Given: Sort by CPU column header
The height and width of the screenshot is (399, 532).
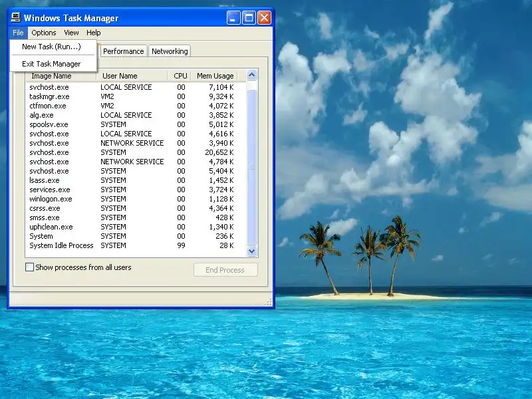Looking at the screenshot, I should [x=180, y=76].
